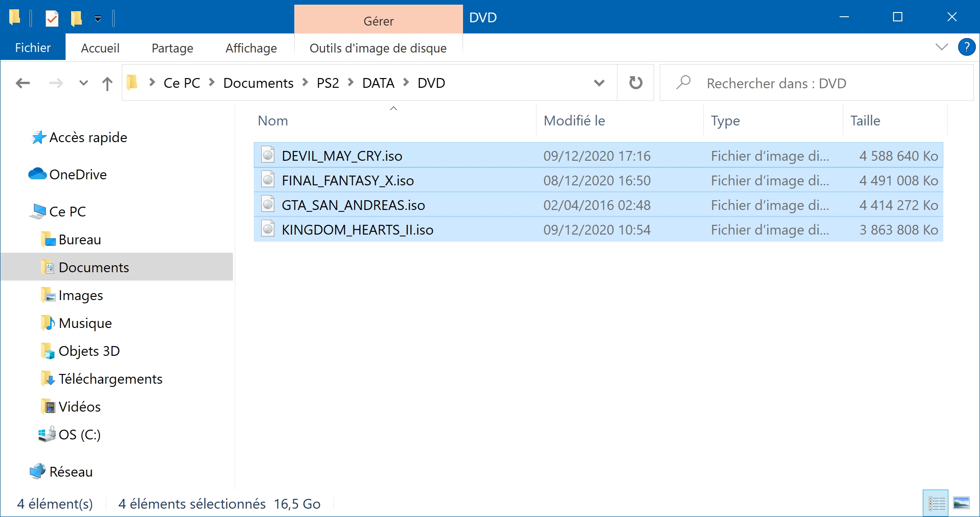Click the Properties quick access icon
980x517 pixels.
click(x=52, y=18)
